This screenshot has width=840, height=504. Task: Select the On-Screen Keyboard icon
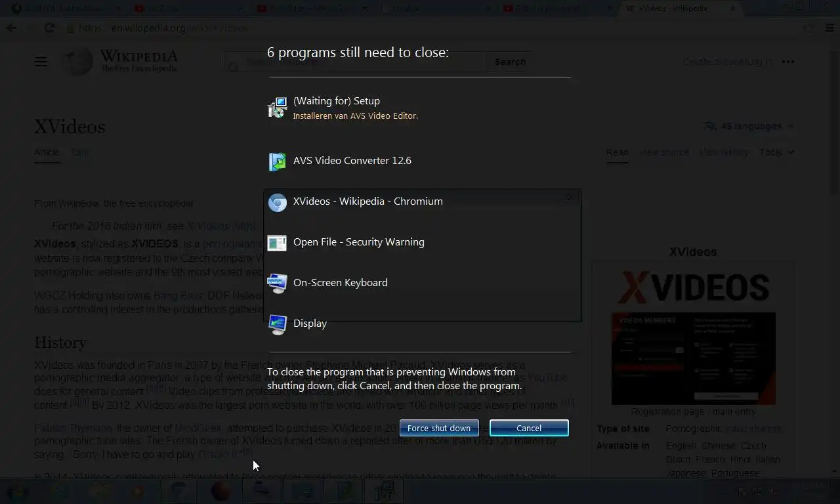click(278, 283)
